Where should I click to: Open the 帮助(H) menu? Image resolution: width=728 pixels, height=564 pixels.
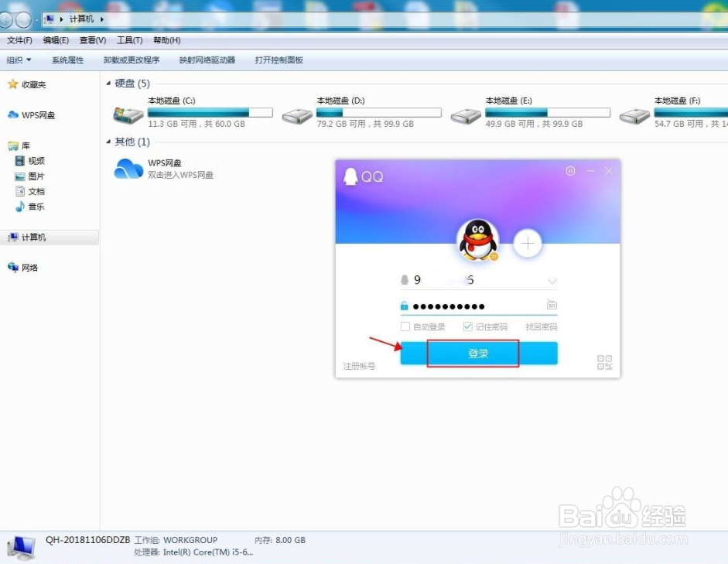coord(166,40)
